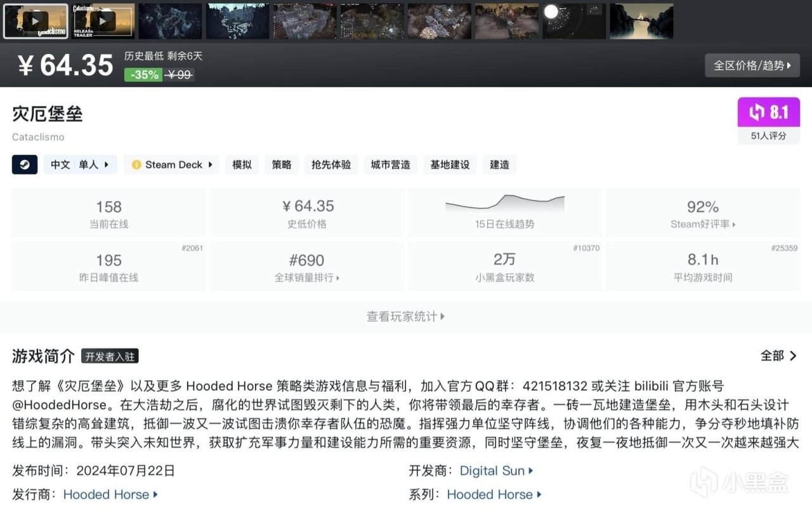This screenshot has height=511, width=812.
Task: Expand Steam好评率 92% details
Action: click(x=703, y=213)
